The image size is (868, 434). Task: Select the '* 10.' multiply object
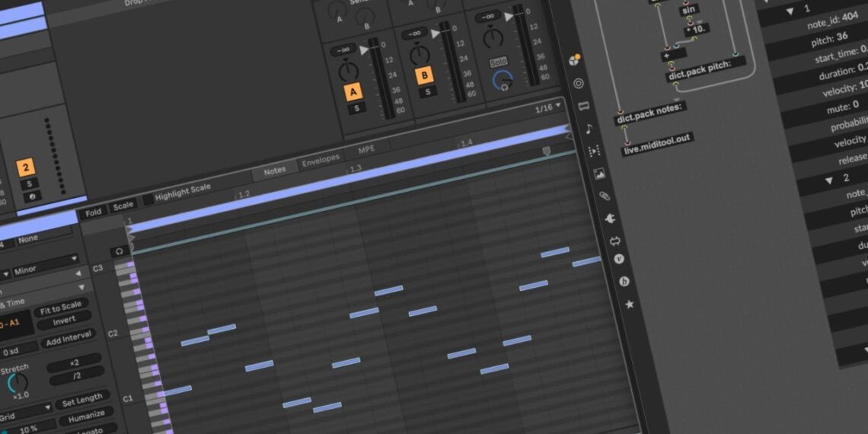point(697,28)
